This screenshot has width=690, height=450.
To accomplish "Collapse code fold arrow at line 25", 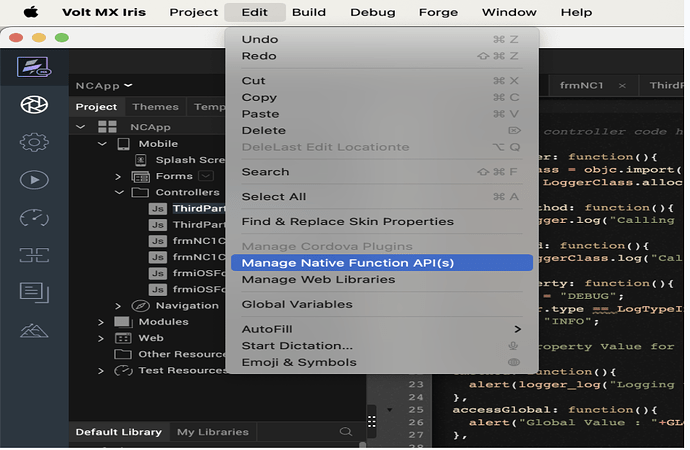I will (389, 410).
